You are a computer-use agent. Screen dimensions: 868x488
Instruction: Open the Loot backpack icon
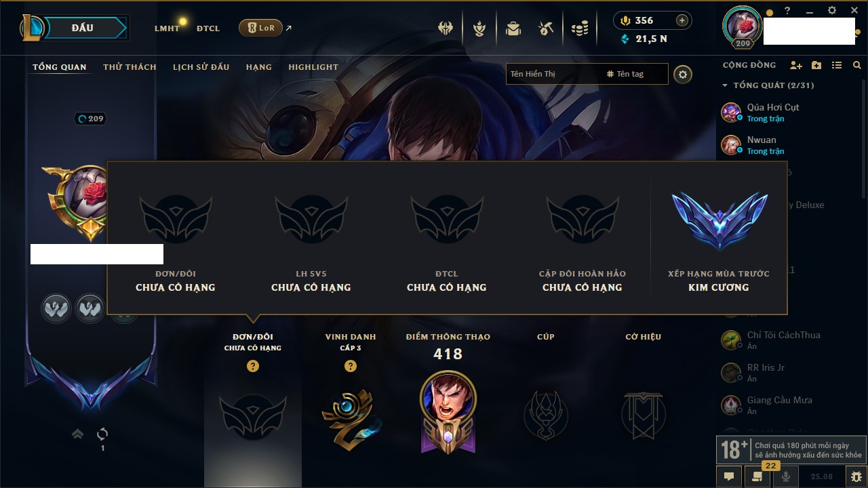pyautogui.click(x=513, y=28)
